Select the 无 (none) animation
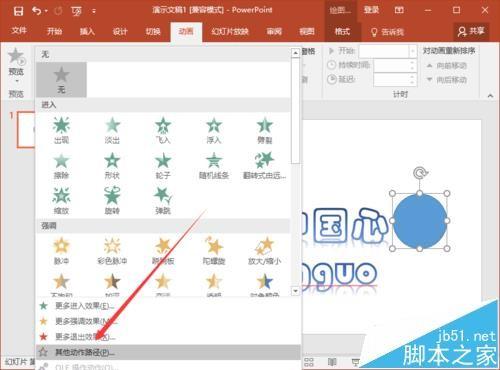 (61, 79)
